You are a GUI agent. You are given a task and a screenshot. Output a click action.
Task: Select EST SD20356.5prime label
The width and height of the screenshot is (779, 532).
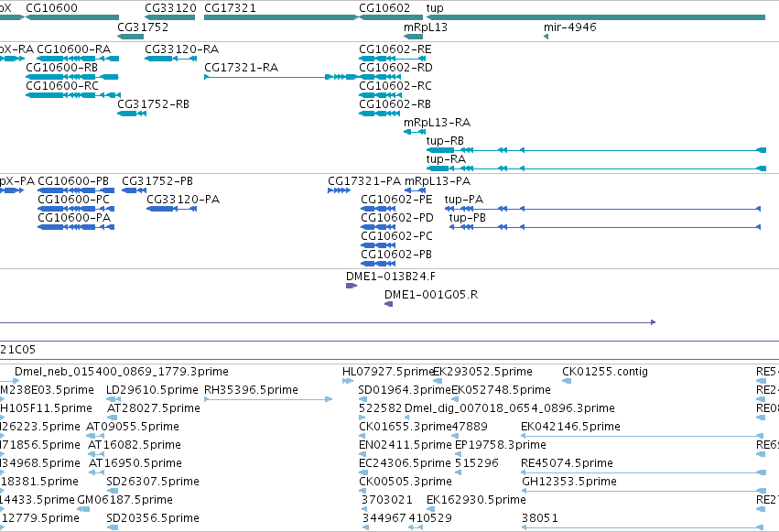(153, 517)
